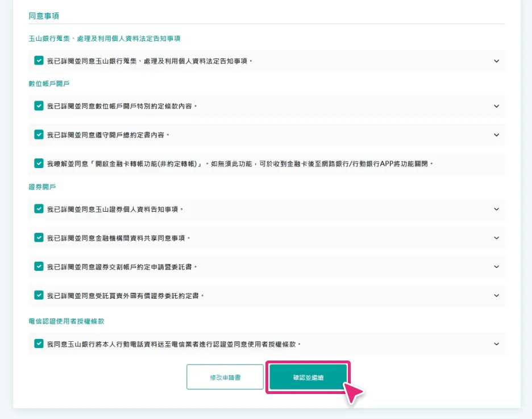The width and height of the screenshot is (532, 419).
Task: Toggle 遵守開戶總約定書內容 checkbox
Action: coord(39,135)
